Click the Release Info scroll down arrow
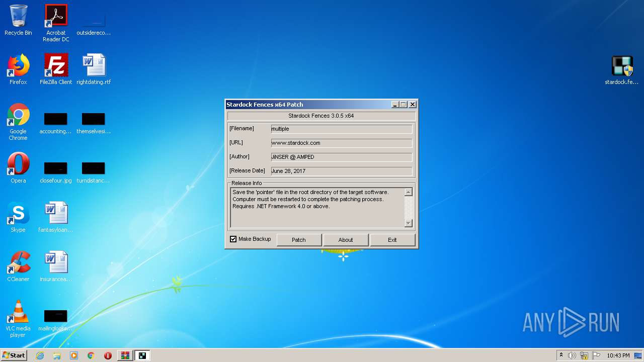Viewport: 644px width, 362px height. [408, 223]
